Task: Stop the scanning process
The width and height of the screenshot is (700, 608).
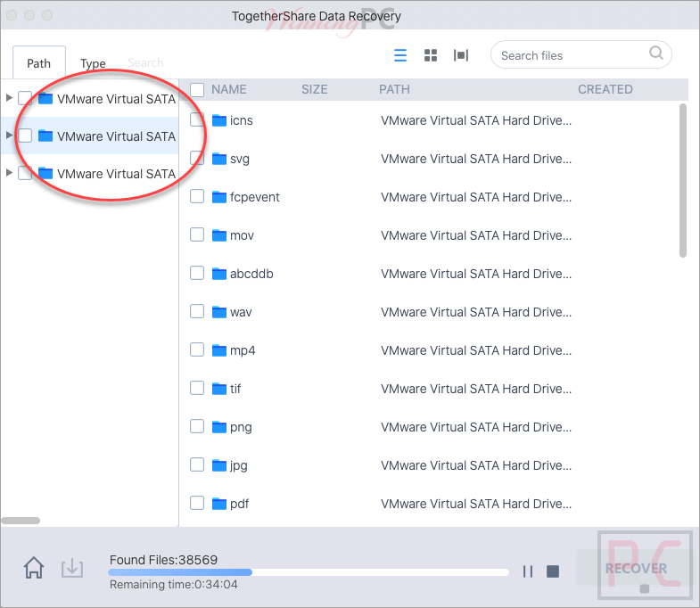Action: coord(553,571)
